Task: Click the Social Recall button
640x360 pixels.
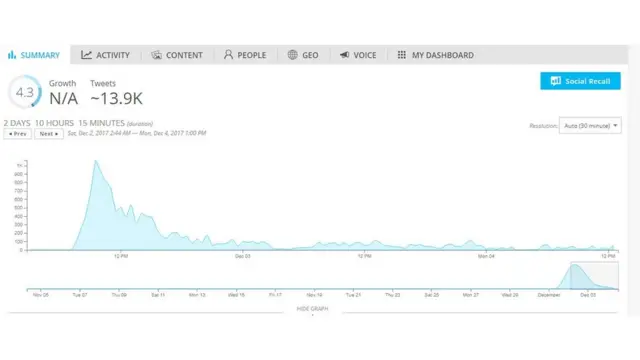Action: coord(580,81)
